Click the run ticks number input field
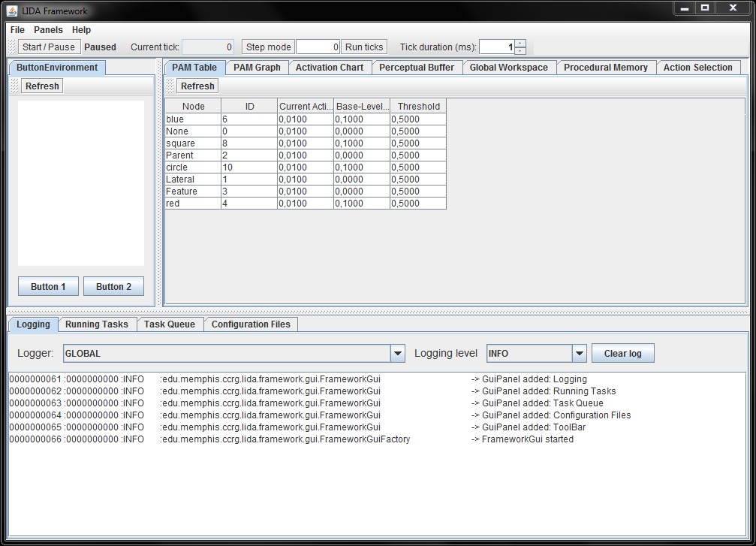This screenshot has width=756, height=546. coord(318,47)
